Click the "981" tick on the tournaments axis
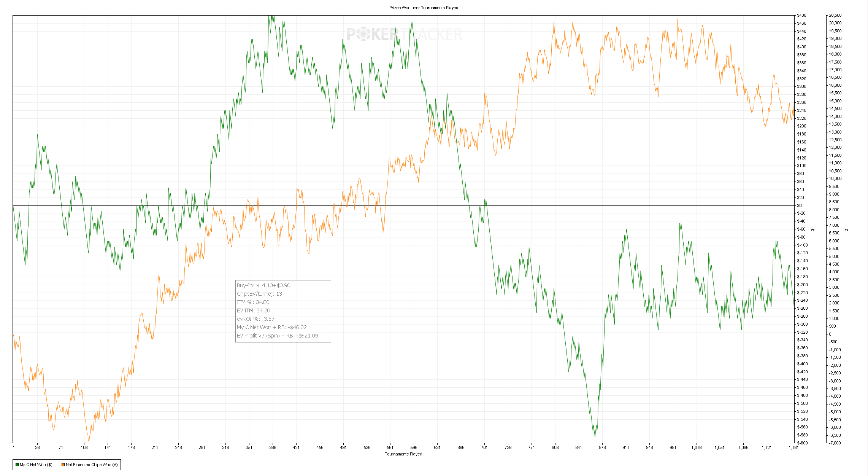Screen dimensions: 868x476 673,447
